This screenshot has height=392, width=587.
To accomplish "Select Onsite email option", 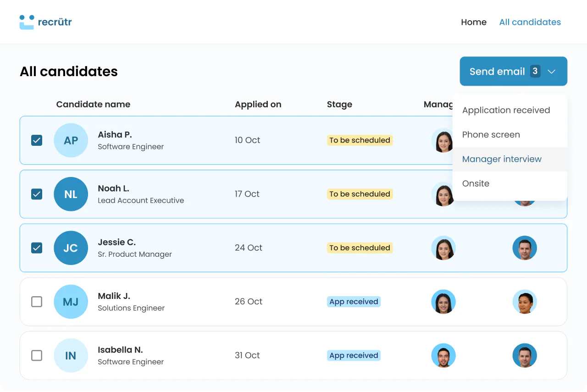I will click(x=510, y=183).
